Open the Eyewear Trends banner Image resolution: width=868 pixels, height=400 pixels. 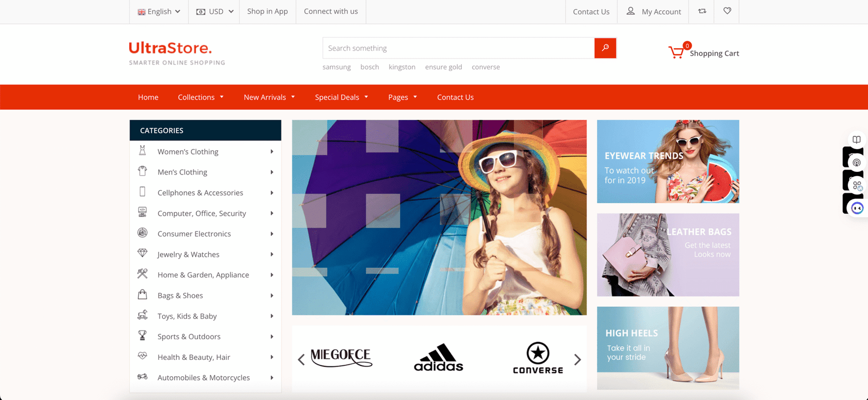pos(668,162)
